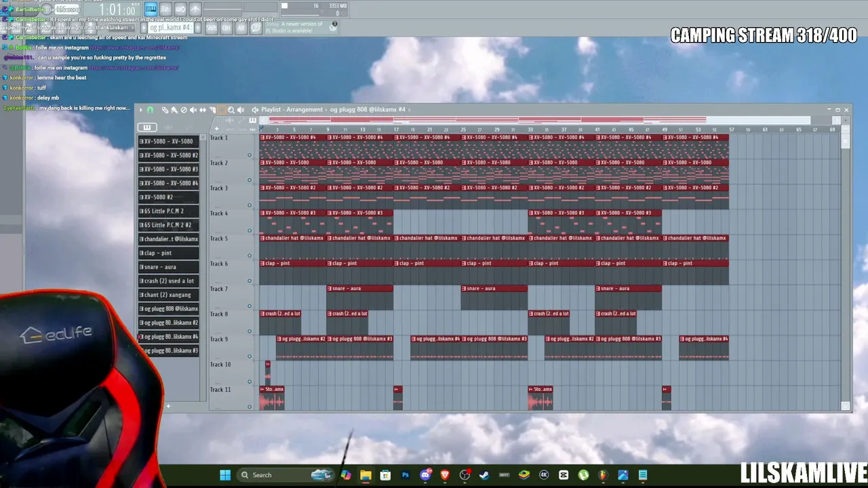Screen dimensions: 868x488
Task: Toggle the Playlist snap magnet
Action: [x=150, y=110]
